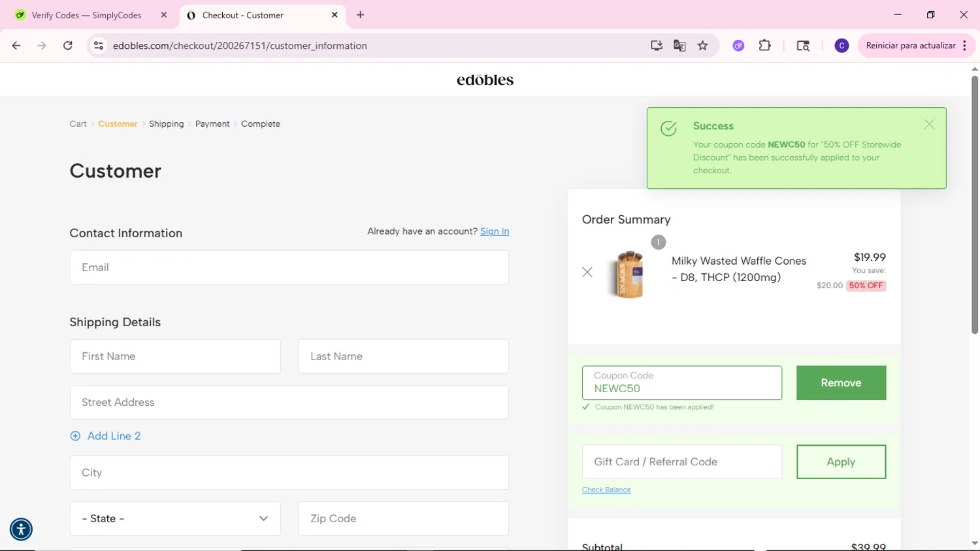This screenshot has height=551, width=980.
Task: Click the plus icon beside Add Line 2
Action: coord(75,436)
